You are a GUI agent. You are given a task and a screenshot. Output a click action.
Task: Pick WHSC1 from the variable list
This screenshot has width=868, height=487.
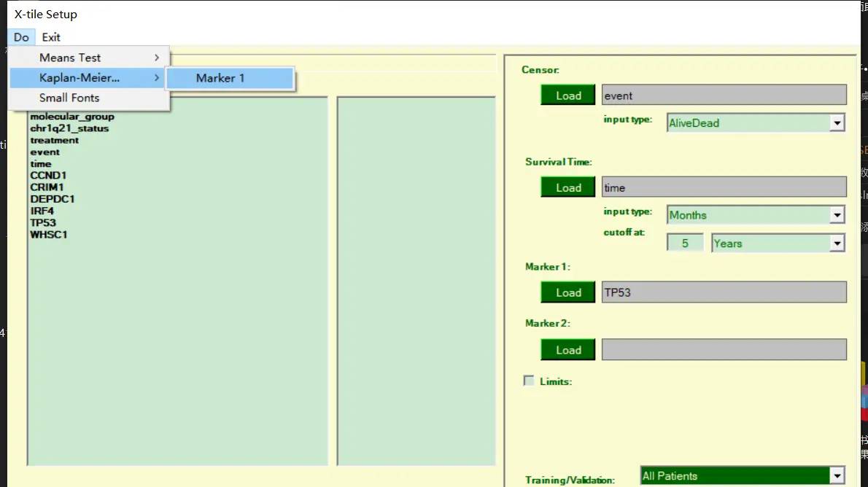click(49, 234)
